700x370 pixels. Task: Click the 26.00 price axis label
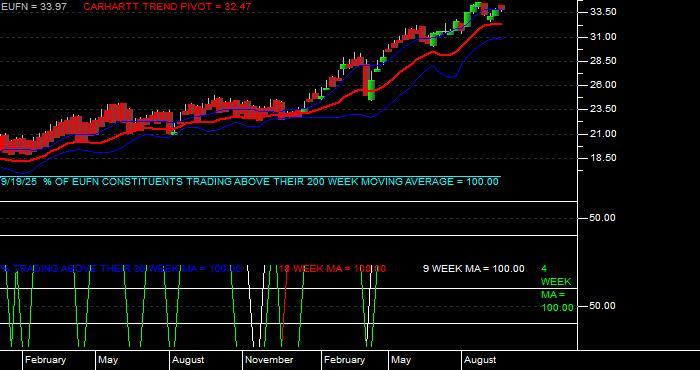pos(603,84)
